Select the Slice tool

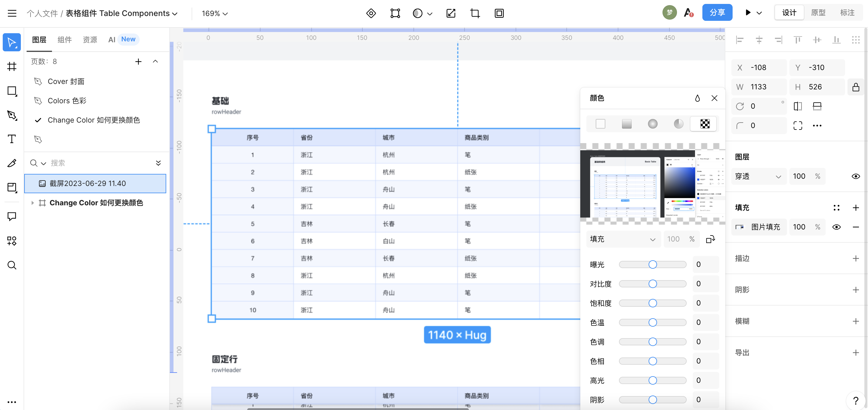click(x=12, y=187)
